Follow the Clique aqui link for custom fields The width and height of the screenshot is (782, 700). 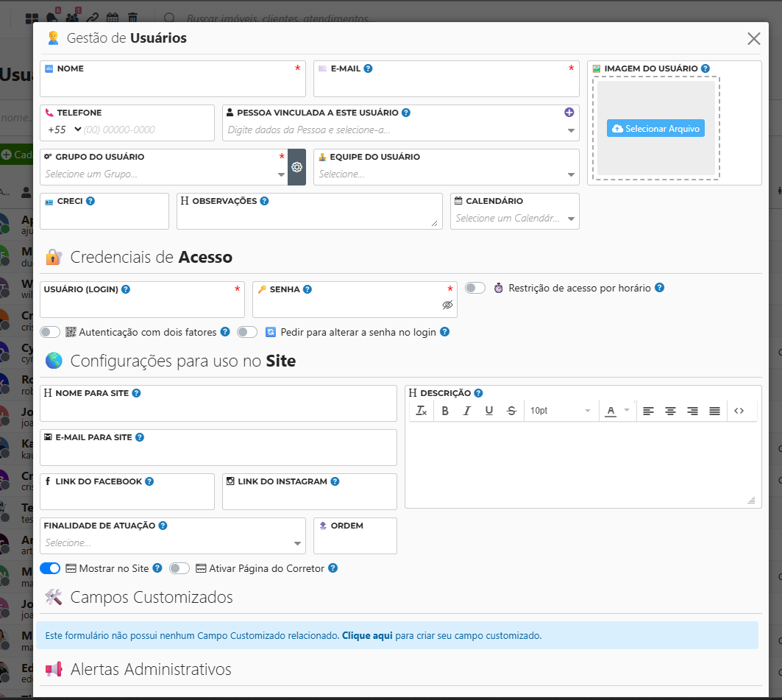[367, 635]
